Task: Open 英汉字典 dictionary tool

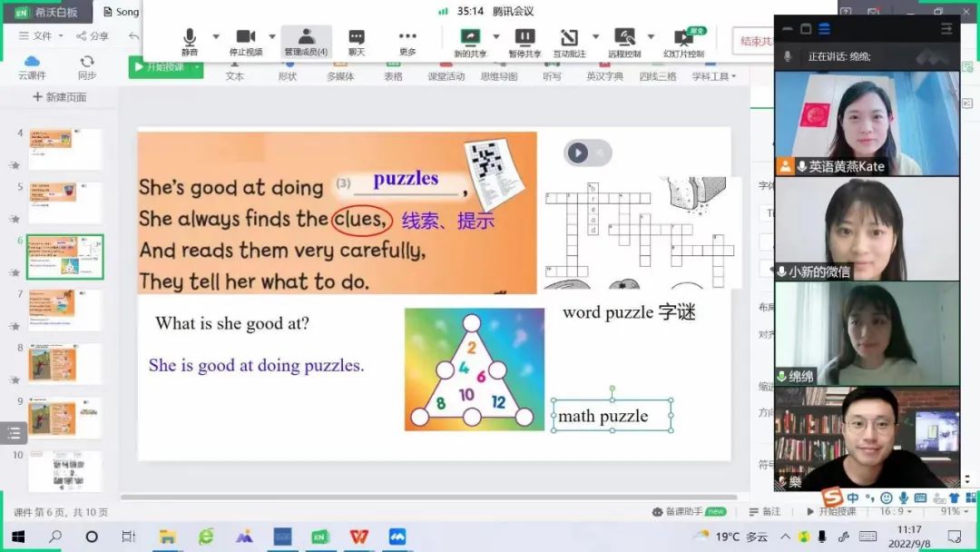Action: click(604, 71)
